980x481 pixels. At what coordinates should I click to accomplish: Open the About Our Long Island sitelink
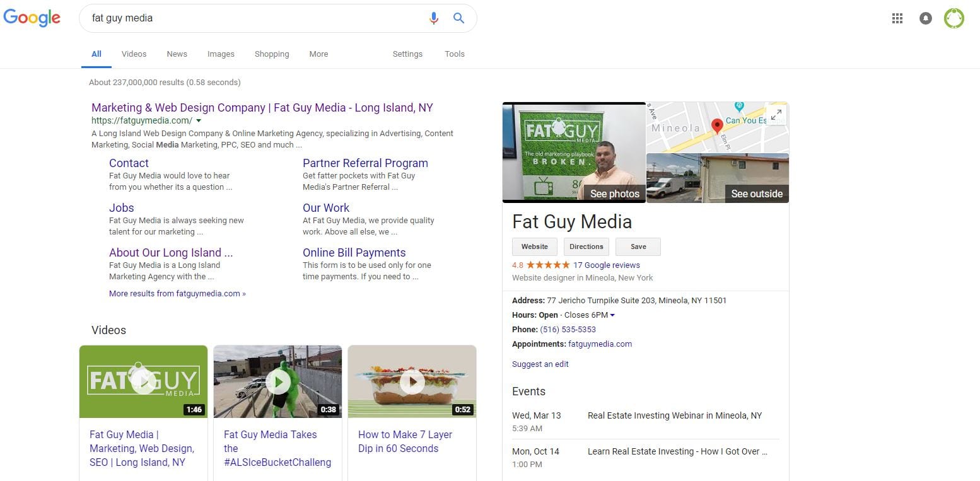pos(171,253)
